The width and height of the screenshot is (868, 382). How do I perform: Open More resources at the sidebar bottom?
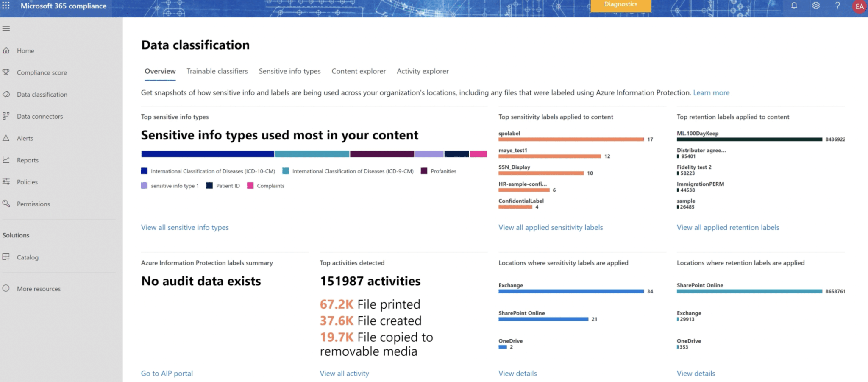pyautogui.click(x=39, y=289)
